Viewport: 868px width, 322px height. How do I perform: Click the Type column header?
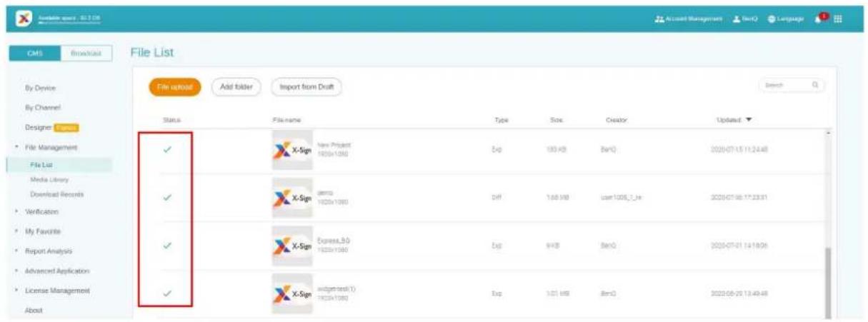tap(501, 121)
